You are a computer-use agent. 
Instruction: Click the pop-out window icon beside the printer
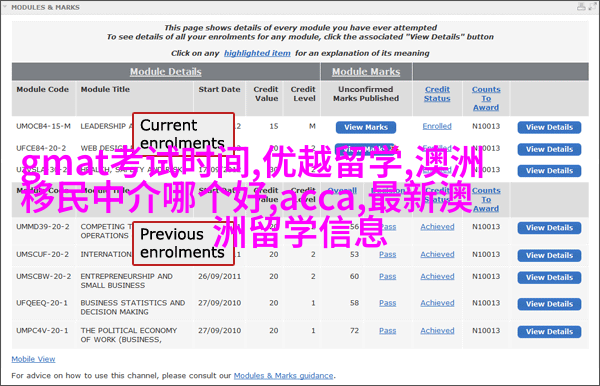[x=592, y=7]
